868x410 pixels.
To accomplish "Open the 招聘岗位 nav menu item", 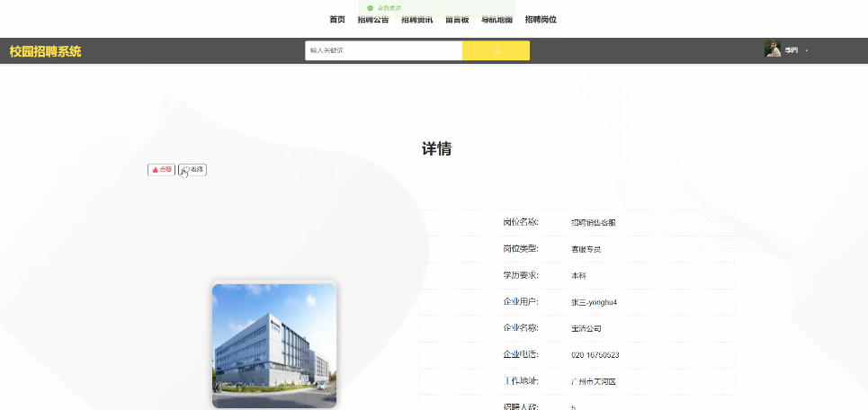I will 541,20.
